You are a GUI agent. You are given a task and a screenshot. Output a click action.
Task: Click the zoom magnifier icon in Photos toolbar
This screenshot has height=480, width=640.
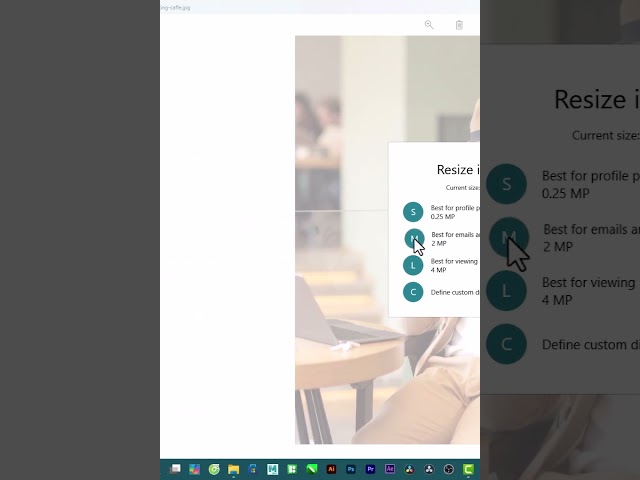(x=429, y=24)
